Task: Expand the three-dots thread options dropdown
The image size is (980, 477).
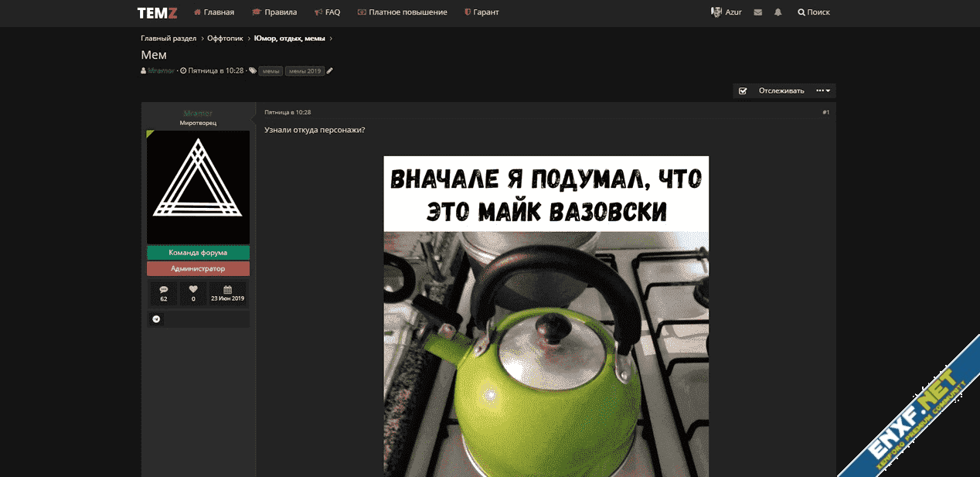Action: 823,90
